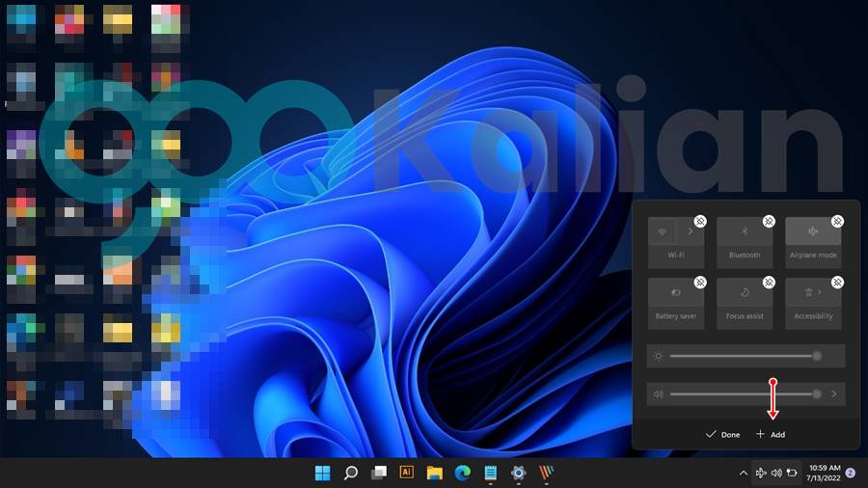Open taskbar Search
This screenshot has width=868, height=488.
pos(350,474)
